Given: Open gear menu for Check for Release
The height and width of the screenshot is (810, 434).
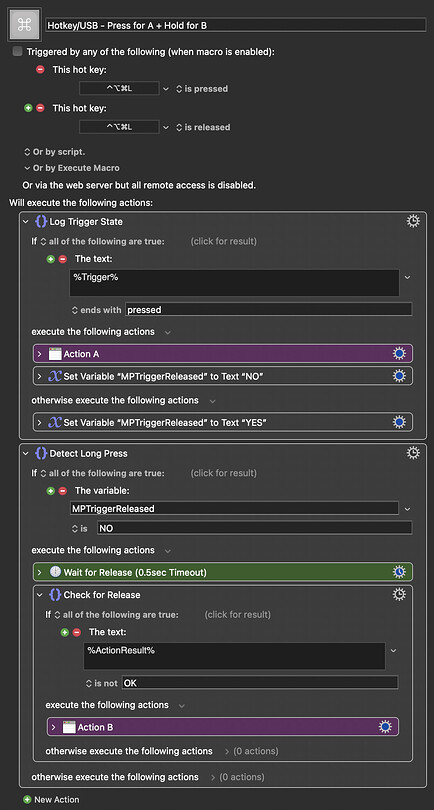Looking at the screenshot, I should click(x=399, y=595).
